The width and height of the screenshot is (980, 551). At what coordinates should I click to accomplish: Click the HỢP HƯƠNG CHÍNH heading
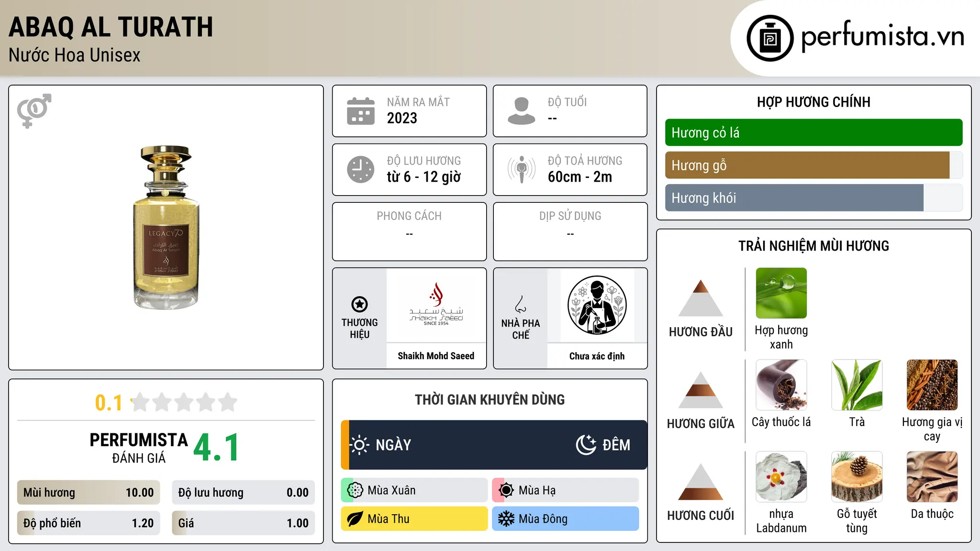pyautogui.click(x=813, y=102)
